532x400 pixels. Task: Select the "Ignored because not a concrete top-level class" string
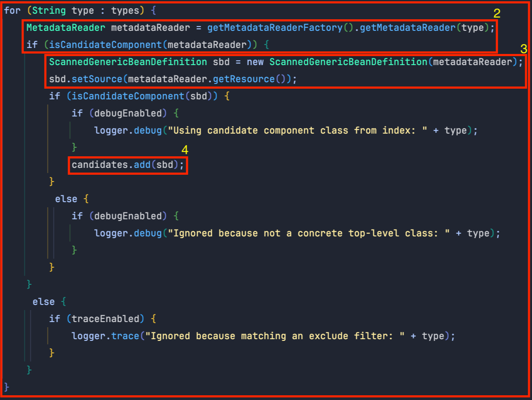click(309, 233)
